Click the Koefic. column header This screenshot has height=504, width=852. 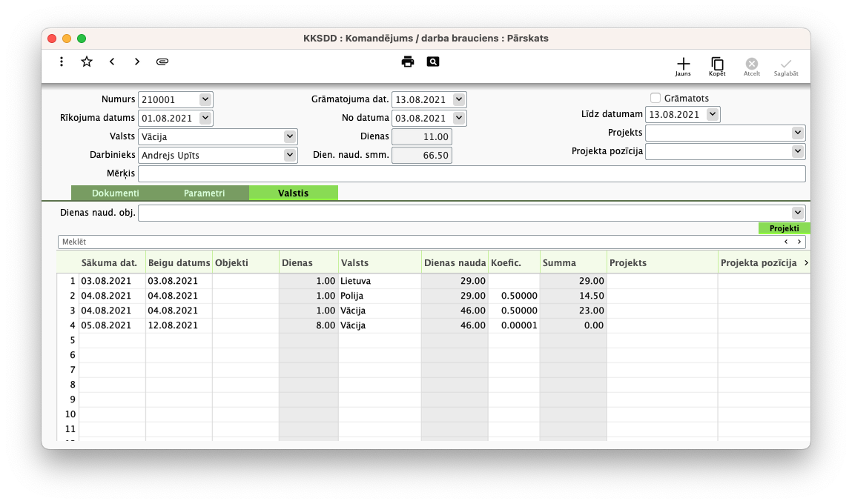[514, 263]
